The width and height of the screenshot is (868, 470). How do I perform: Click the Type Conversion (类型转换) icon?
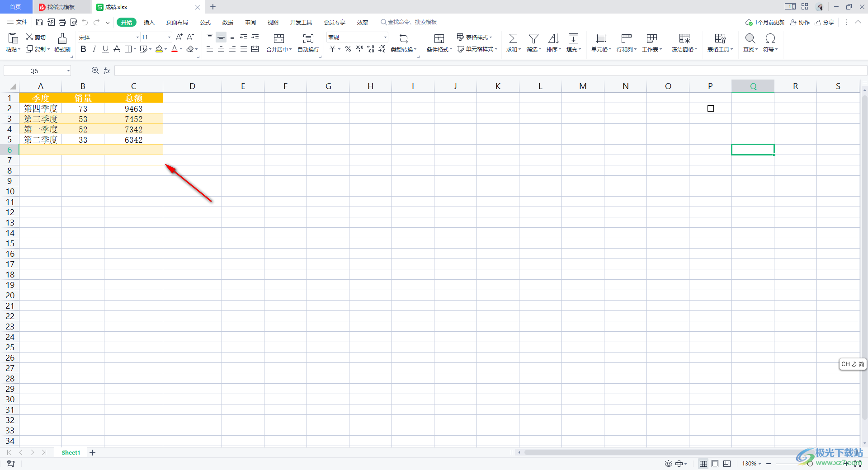(404, 38)
